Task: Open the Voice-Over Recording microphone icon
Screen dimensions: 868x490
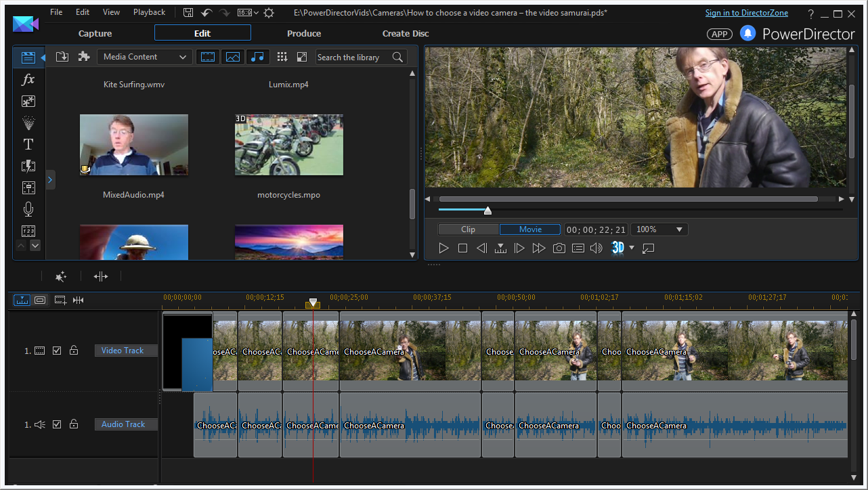Action: 28,209
